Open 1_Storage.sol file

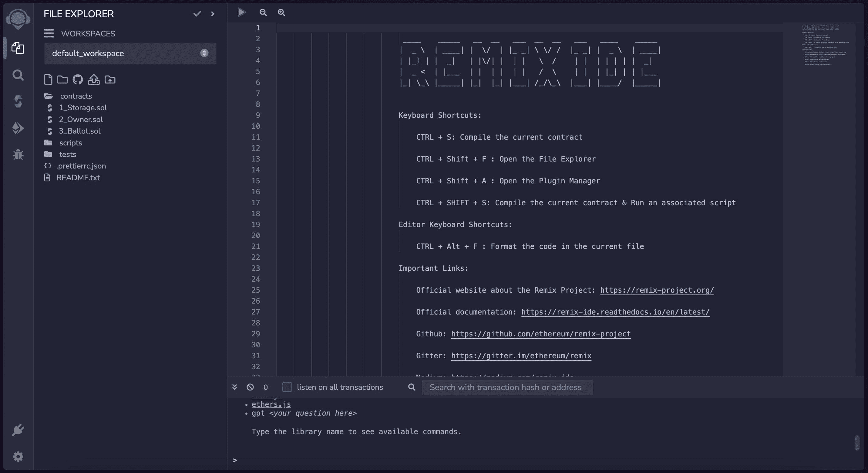coord(82,107)
